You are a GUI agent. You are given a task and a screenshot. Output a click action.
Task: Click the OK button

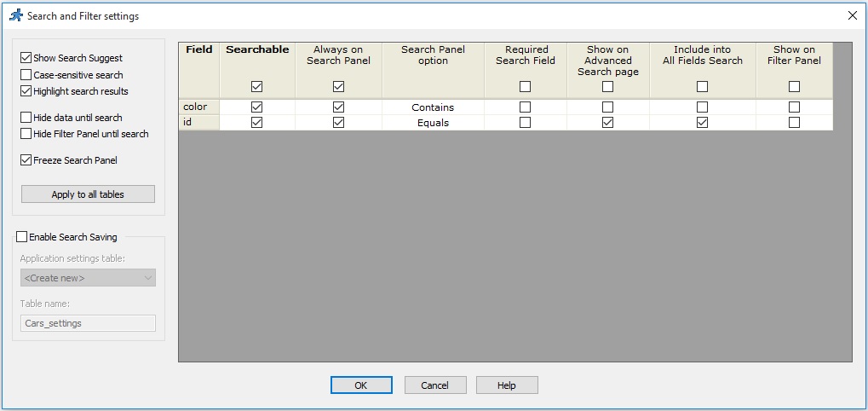pos(361,385)
